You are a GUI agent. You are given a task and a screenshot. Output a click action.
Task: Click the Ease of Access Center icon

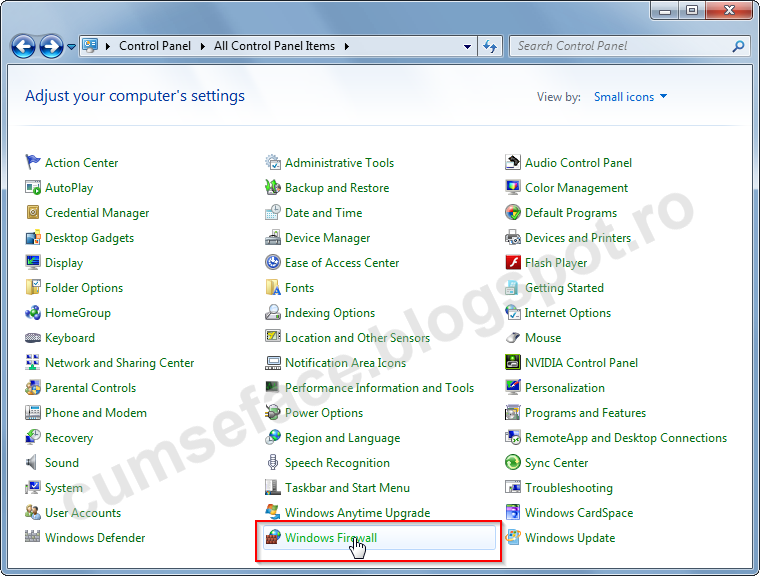pos(273,262)
